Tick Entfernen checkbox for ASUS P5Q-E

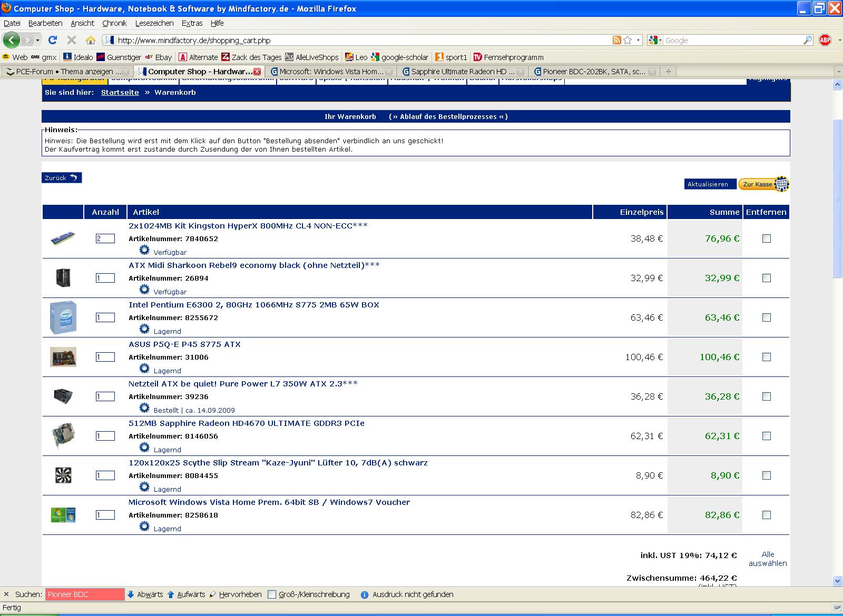coord(767,357)
